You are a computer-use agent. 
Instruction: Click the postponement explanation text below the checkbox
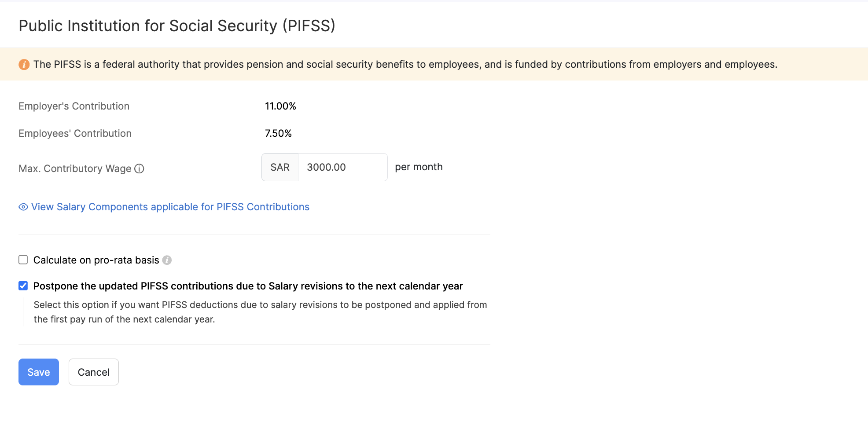tap(260, 311)
